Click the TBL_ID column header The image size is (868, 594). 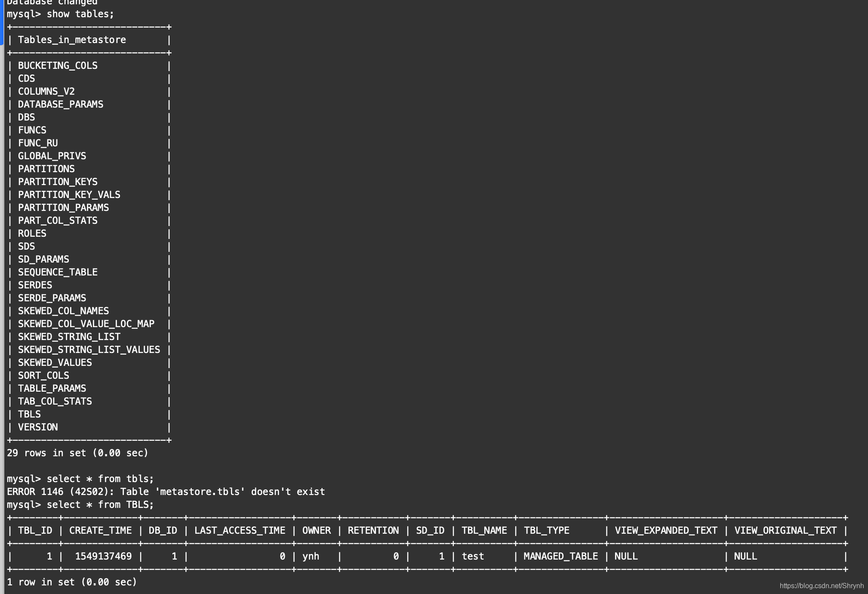tap(35, 530)
